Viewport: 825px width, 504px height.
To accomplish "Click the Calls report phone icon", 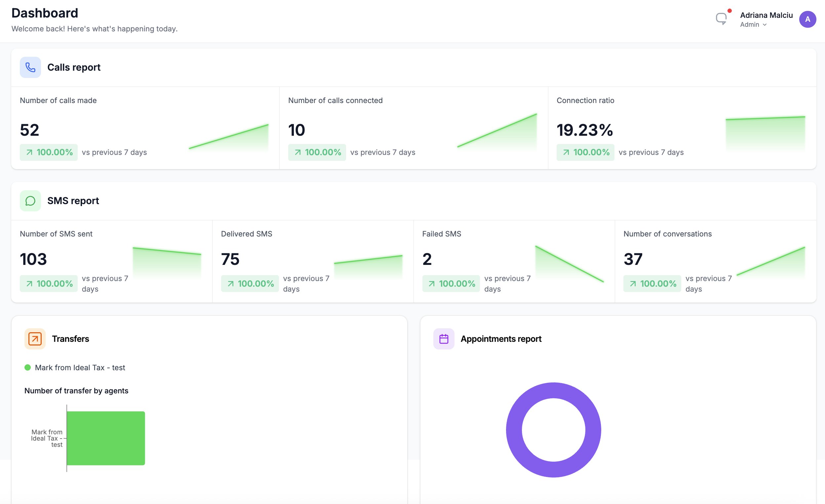I will pos(30,67).
